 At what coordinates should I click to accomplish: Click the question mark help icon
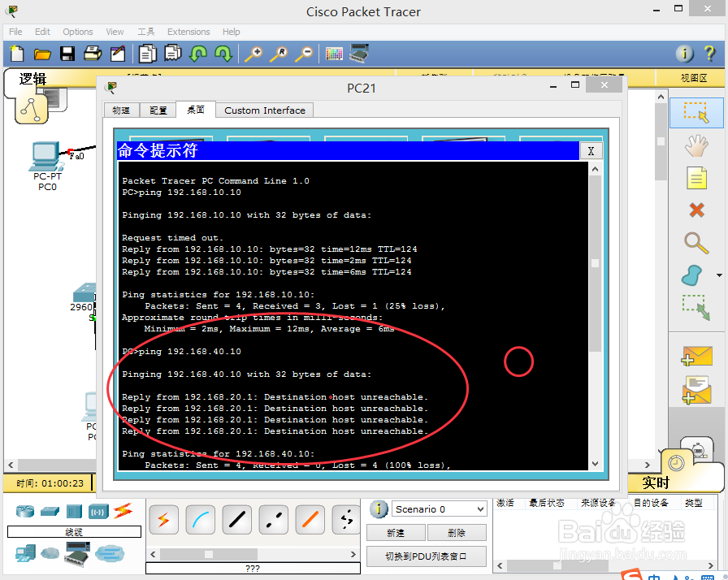709,54
